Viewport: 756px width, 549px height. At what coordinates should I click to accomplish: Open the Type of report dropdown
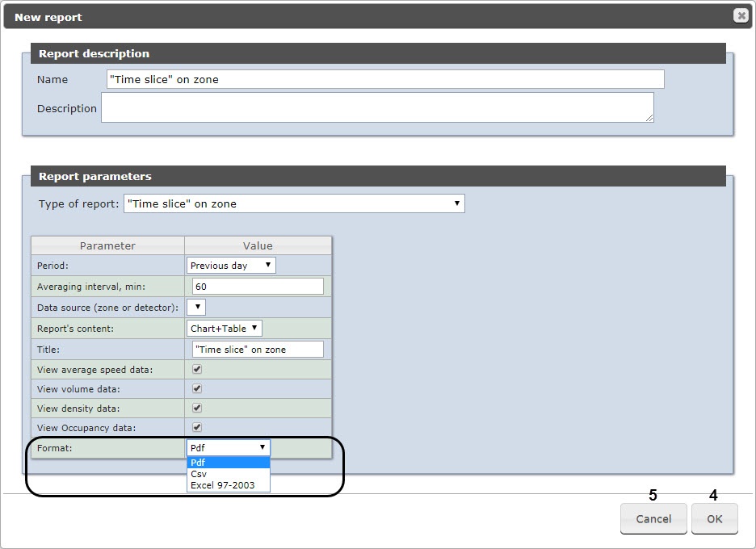click(x=294, y=203)
